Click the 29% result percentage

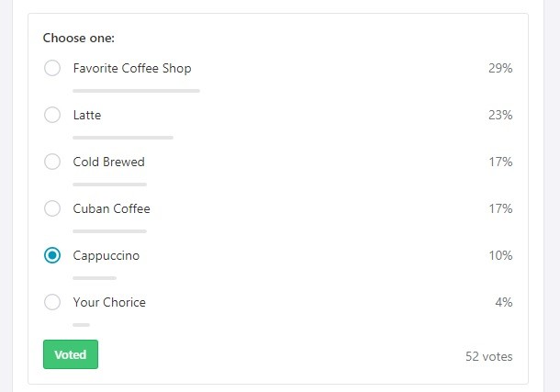tap(500, 68)
